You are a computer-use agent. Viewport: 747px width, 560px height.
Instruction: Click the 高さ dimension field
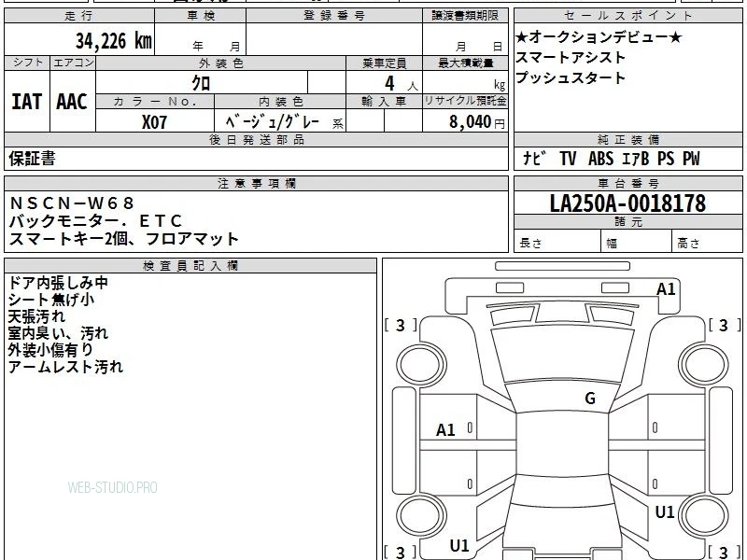[707, 243]
